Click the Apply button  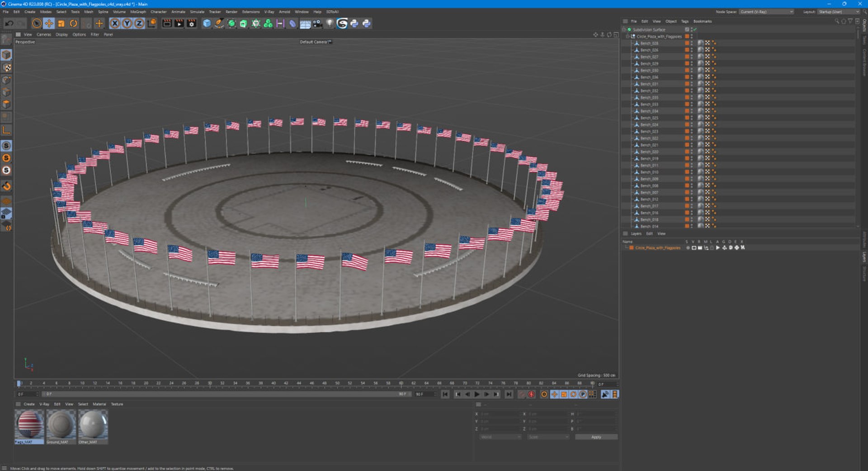pos(596,437)
